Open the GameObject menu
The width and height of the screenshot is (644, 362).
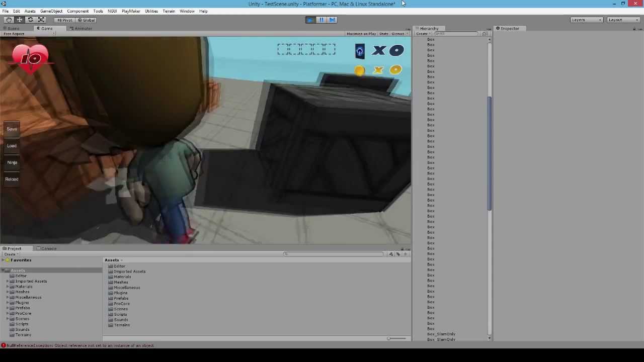tap(51, 11)
